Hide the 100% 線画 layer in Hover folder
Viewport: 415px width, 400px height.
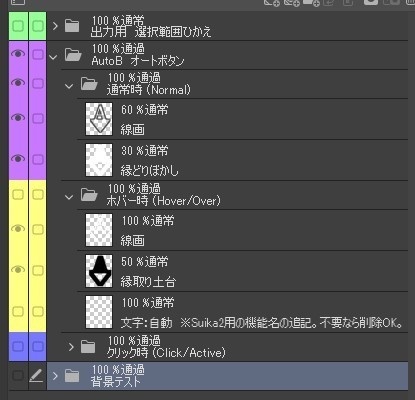tap(18, 229)
